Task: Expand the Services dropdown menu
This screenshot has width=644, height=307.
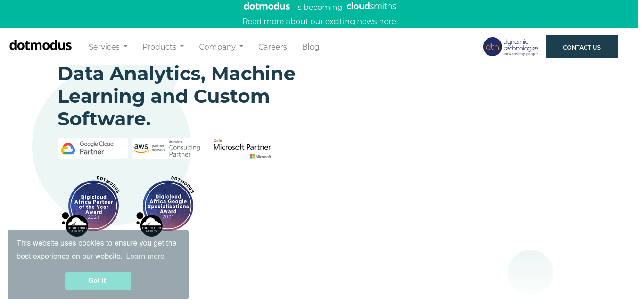Action: coord(108,47)
